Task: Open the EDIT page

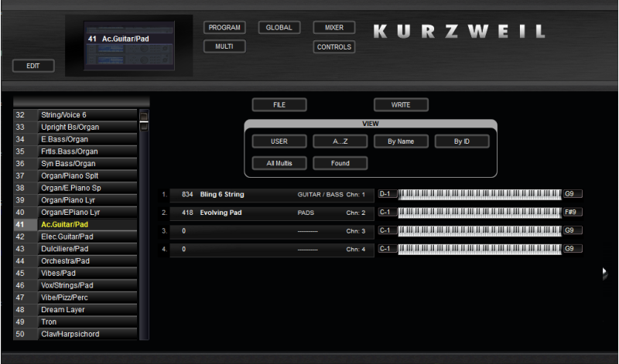Action: click(33, 66)
